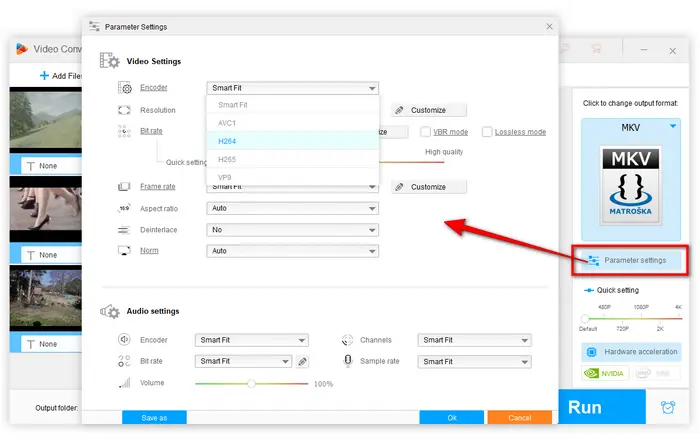700x440 pixels.
Task: Choose H264 from encoder list
Action: pos(292,141)
